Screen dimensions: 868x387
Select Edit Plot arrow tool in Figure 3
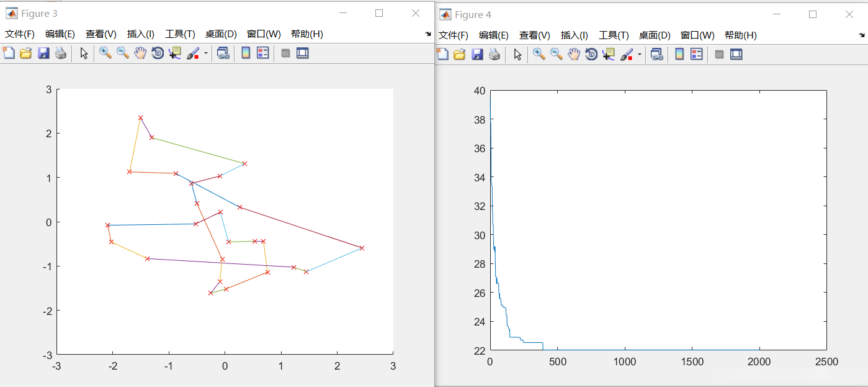pos(84,53)
